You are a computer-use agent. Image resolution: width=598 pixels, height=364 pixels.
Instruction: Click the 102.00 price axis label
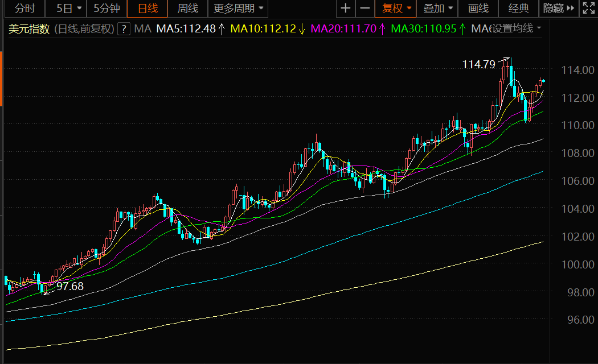tap(577, 237)
